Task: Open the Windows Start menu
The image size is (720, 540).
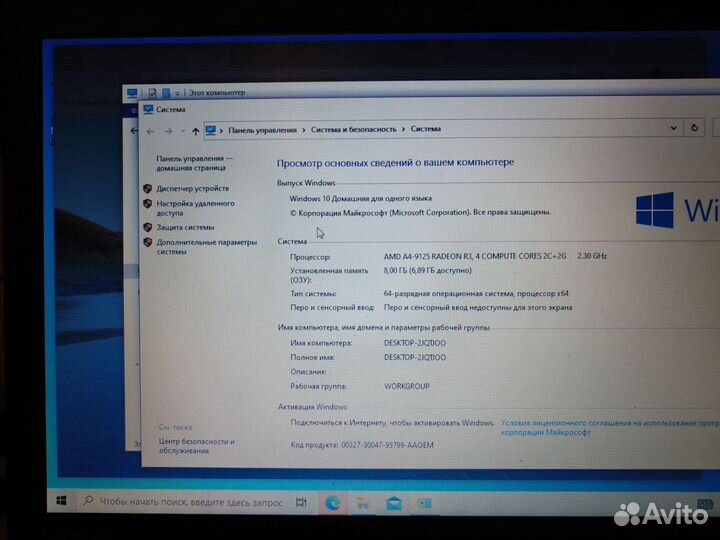Action: click(x=62, y=501)
